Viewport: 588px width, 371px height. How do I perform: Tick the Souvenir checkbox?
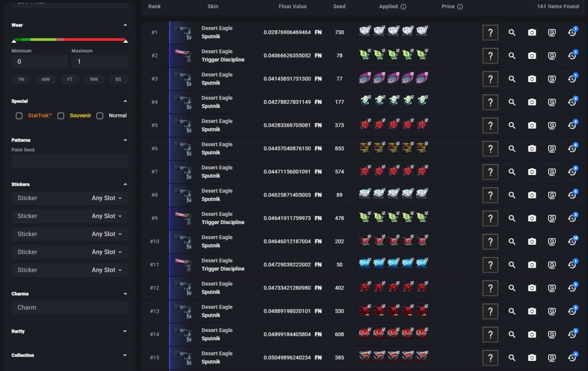tap(61, 116)
